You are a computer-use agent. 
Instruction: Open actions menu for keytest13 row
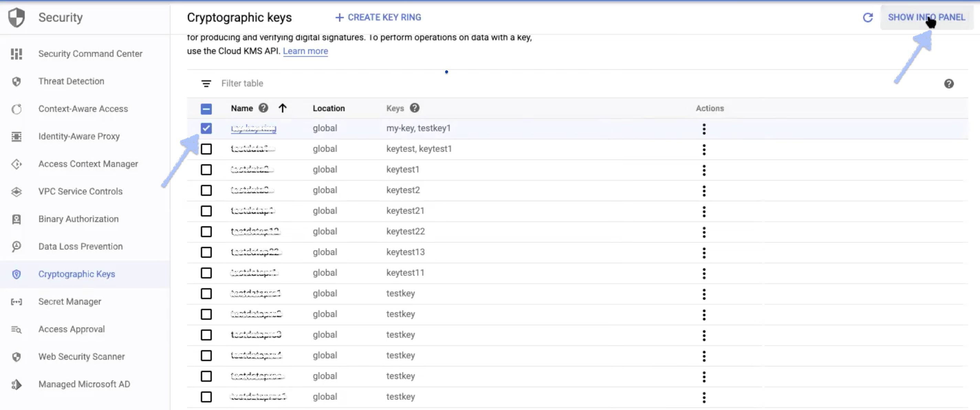[704, 253]
